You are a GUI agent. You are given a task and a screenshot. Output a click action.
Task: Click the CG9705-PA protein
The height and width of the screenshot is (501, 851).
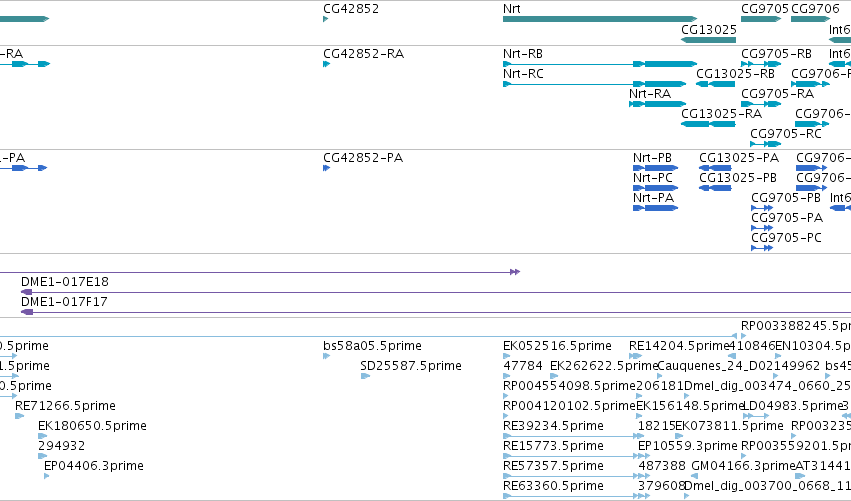762,229
